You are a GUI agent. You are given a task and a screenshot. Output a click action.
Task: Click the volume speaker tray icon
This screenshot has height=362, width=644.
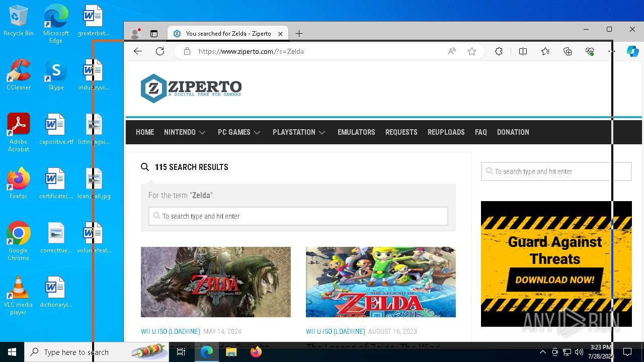(x=579, y=352)
